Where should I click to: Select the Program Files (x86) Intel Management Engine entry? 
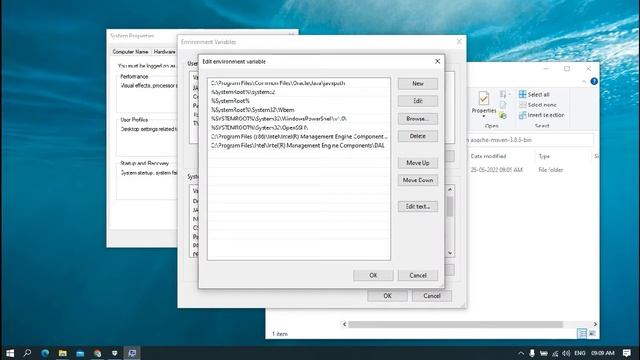click(x=298, y=137)
